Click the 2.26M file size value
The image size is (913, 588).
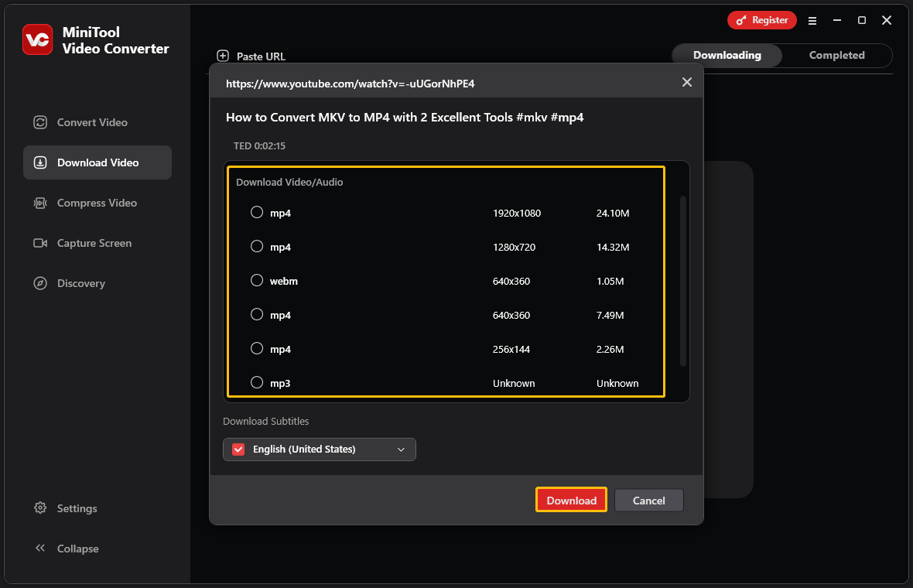[x=610, y=349]
